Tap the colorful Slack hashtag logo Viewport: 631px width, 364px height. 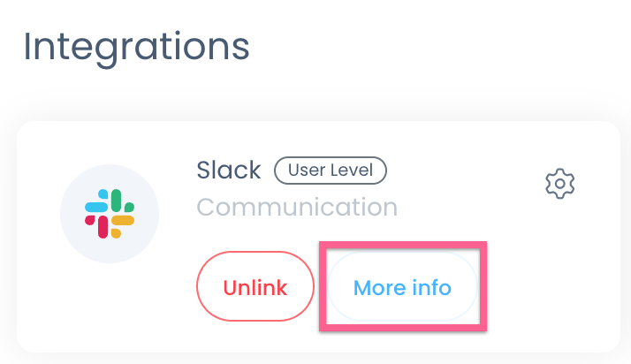tap(110, 215)
